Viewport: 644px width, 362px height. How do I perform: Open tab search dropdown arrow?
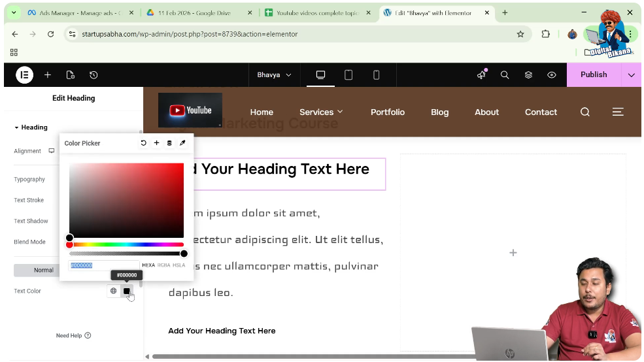[14, 12]
